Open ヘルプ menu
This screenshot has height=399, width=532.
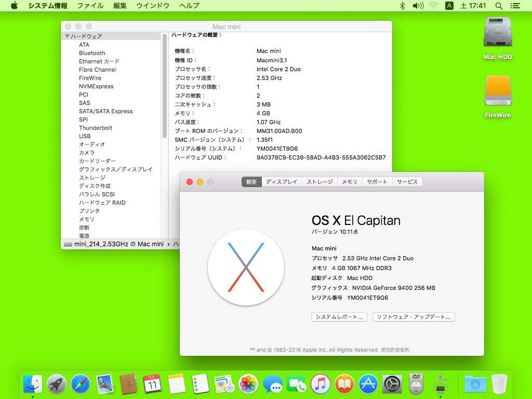click(189, 6)
